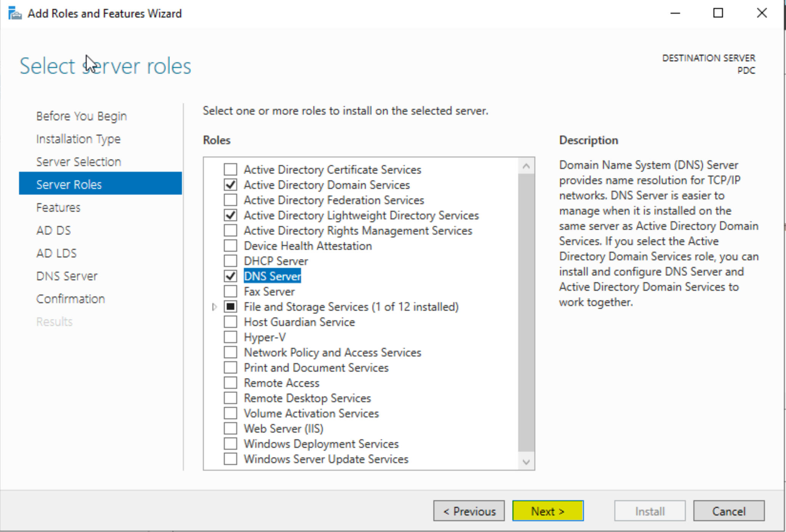This screenshot has width=786, height=532.
Task: Select the DNS Server label in roles list
Action: pos(272,276)
